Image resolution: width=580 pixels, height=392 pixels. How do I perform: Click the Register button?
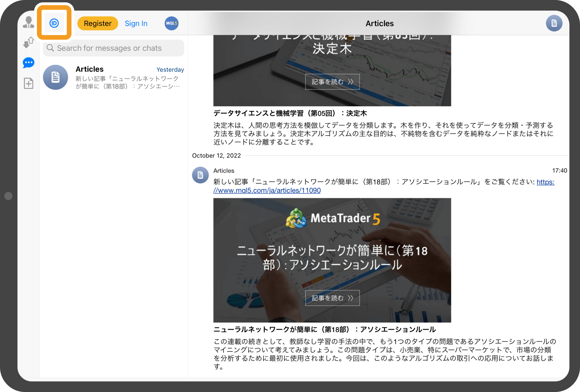point(97,23)
